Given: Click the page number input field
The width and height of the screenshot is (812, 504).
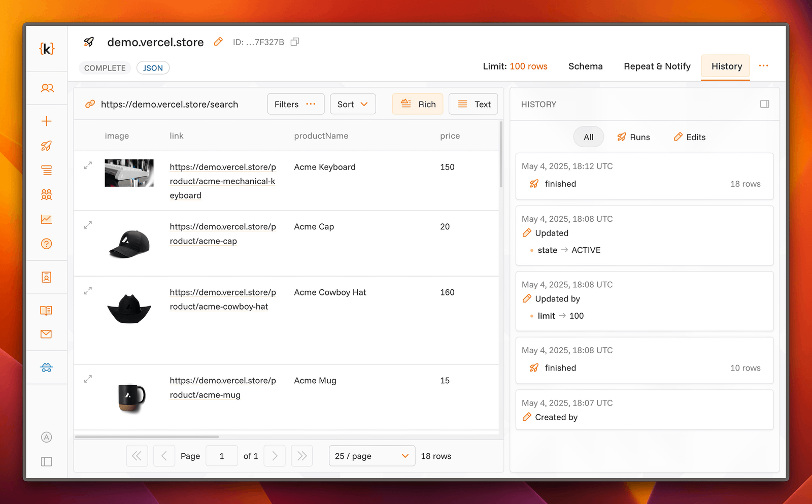Looking at the screenshot, I should (x=222, y=456).
